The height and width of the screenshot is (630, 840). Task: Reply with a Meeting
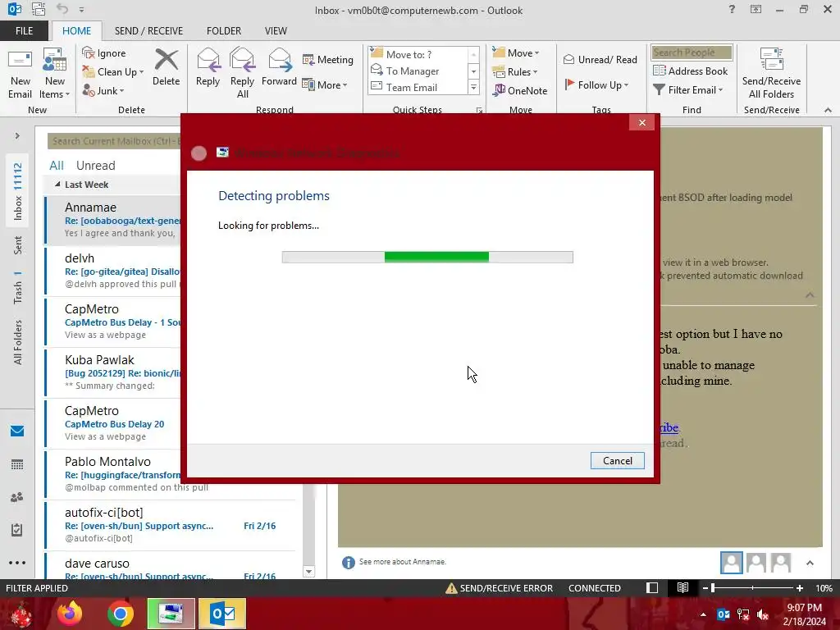pyautogui.click(x=328, y=59)
